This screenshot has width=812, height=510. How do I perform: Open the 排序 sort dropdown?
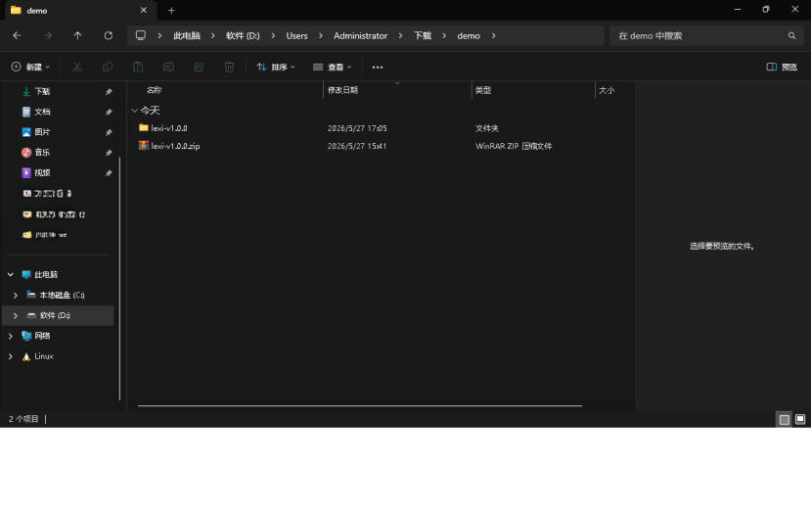click(x=276, y=67)
